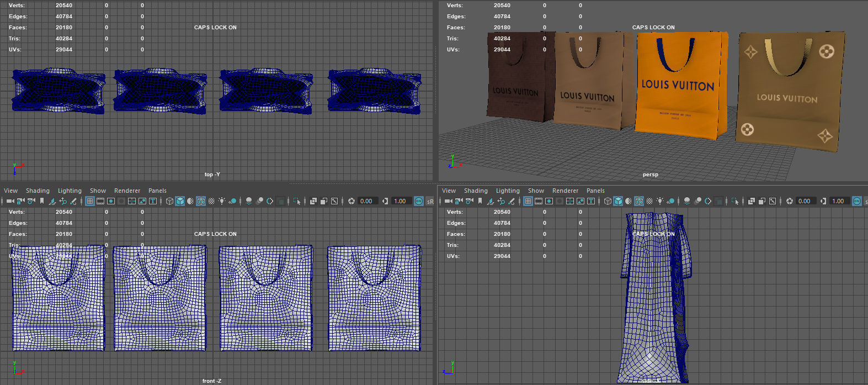
Task: Open Shading menu in front panel
Action: pyautogui.click(x=38, y=191)
